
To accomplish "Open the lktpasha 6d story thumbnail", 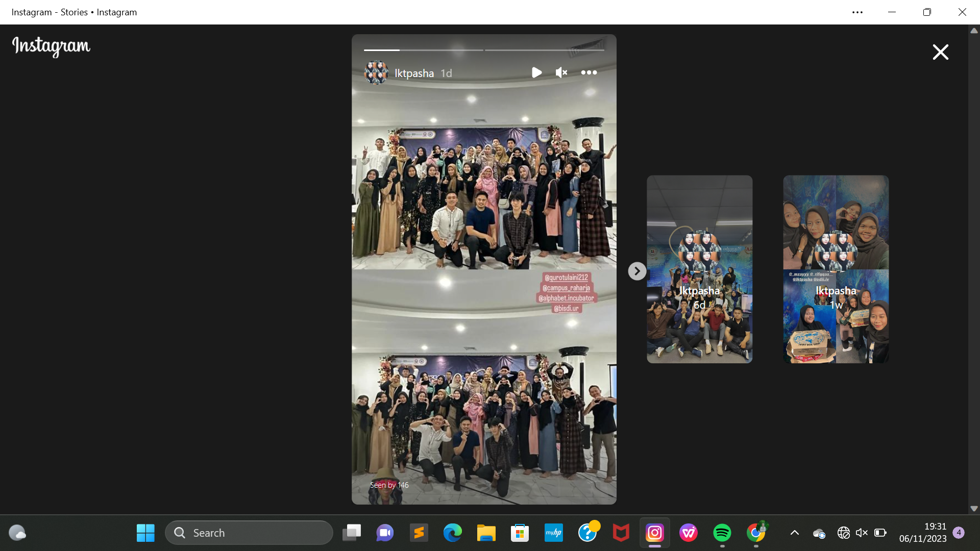I will [x=699, y=269].
